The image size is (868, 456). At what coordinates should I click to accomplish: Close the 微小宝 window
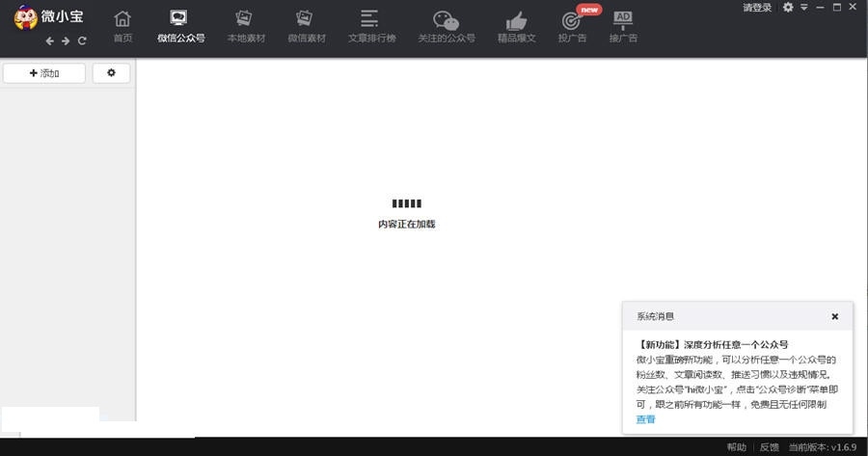tap(853, 7)
